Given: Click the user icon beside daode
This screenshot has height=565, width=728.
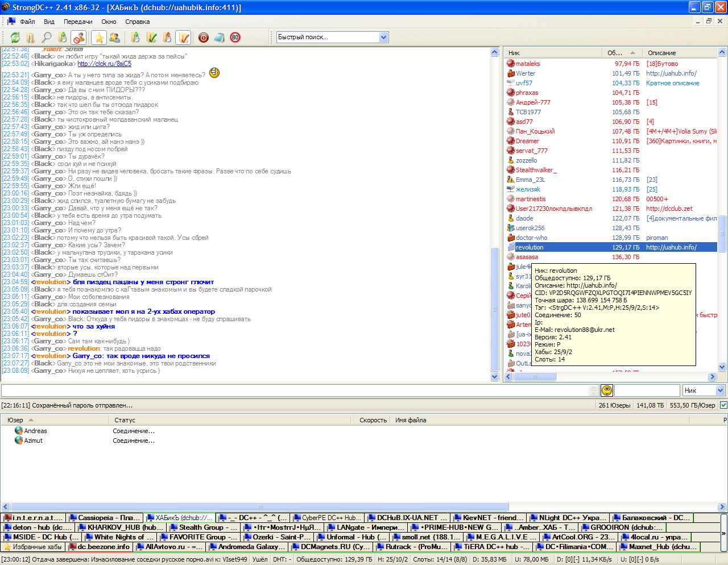Looking at the screenshot, I should click(511, 218).
